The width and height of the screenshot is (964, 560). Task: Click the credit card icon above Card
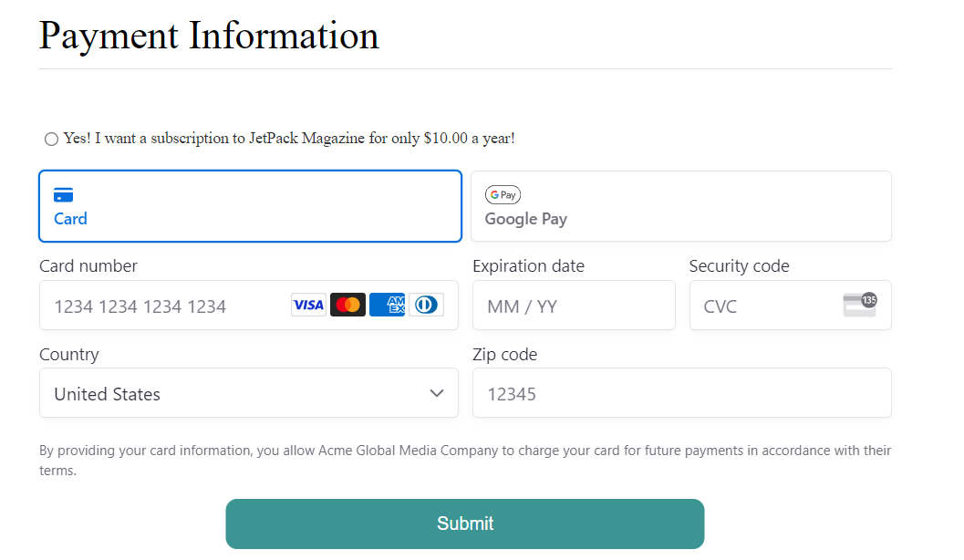pyautogui.click(x=63, y=195)
